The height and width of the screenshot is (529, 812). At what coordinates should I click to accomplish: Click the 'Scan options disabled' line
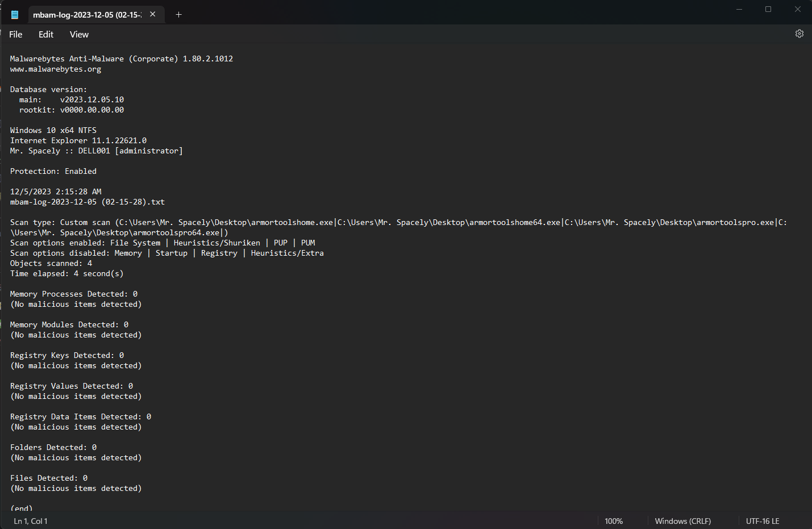(167, 253)
